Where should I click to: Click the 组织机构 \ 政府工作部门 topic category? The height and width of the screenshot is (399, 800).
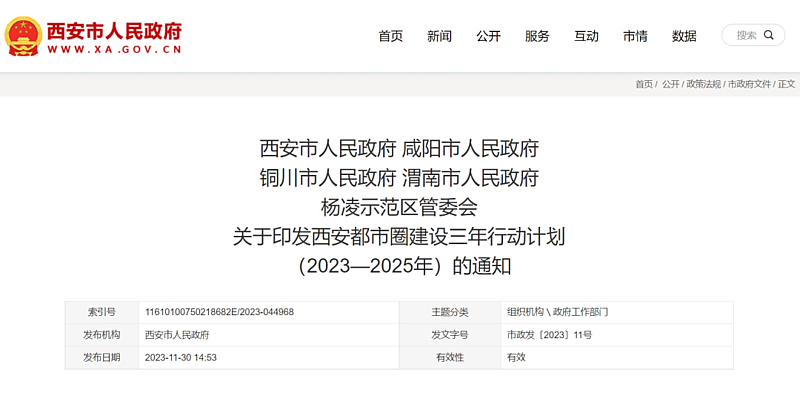coord(557,312)
